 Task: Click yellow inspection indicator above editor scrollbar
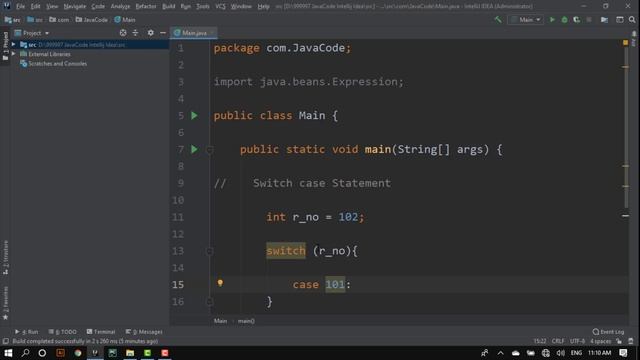[625, 42]
